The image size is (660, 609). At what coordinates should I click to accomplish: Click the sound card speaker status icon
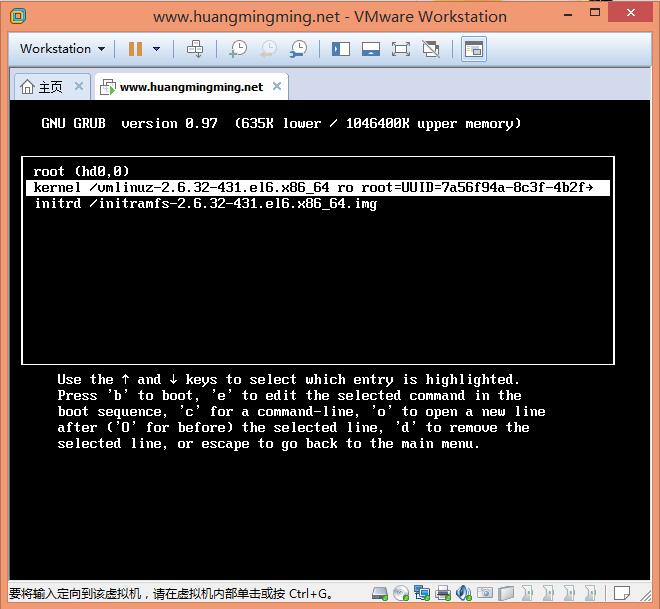pos(464,594)
